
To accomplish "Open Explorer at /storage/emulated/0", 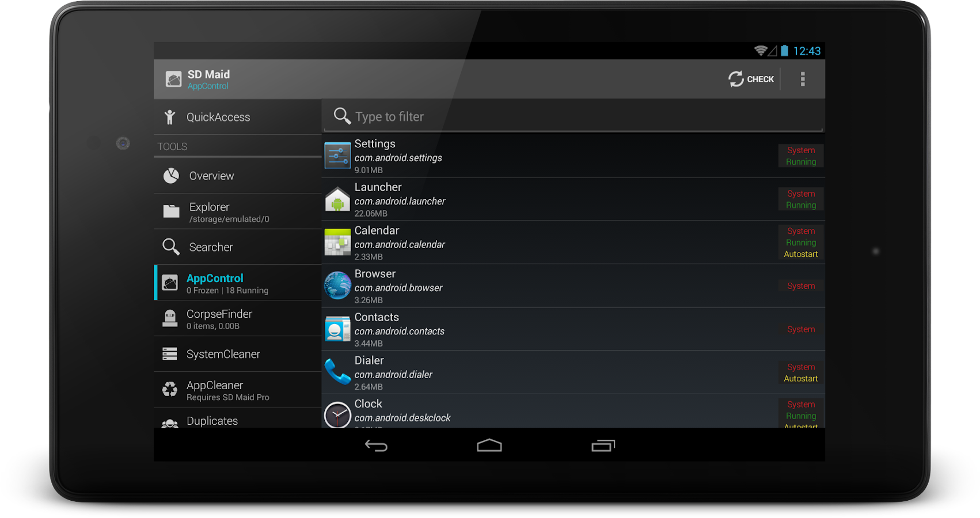I will pyautogui.click(x=238, y=211).
